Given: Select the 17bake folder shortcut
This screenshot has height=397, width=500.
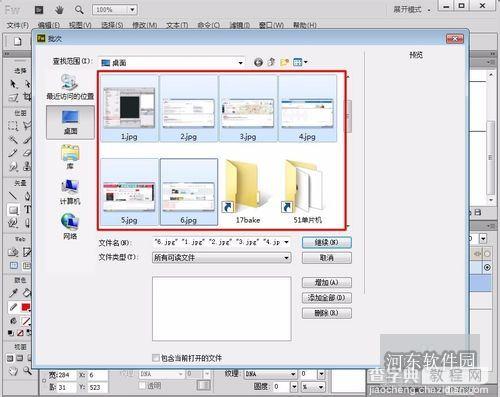Looking at the screenshot, I should pos(248,192).
